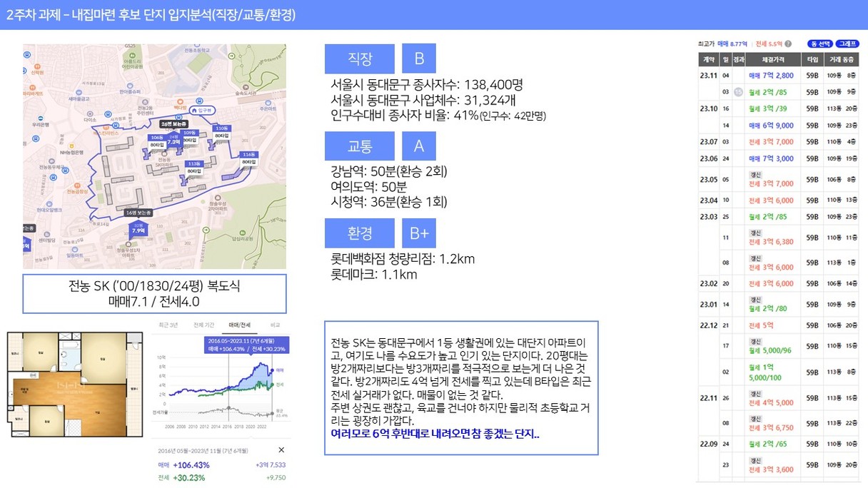Click the 계약 column header

[x=709, y=60]
